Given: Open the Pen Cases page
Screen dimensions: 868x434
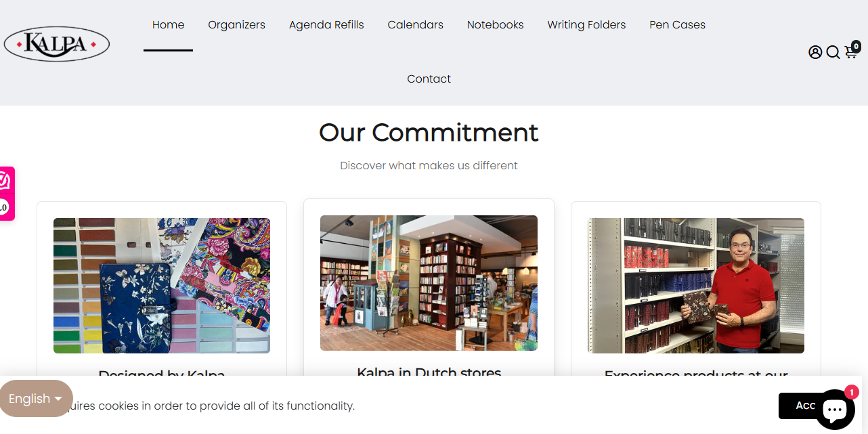Looking at the screenshot, I should pos(677,25).
